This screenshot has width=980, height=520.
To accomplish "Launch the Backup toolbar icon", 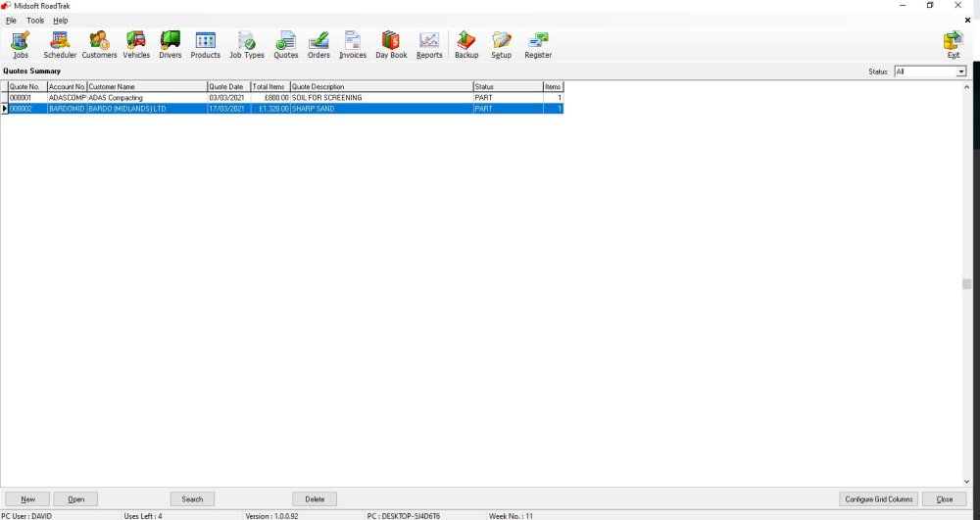I will [x=466, y=45].
